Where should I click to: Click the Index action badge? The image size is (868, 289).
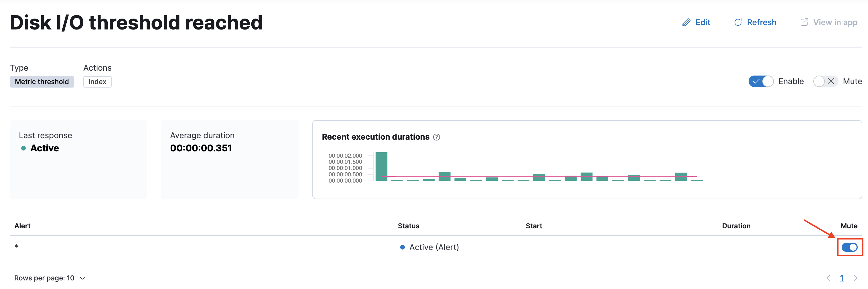97,82
